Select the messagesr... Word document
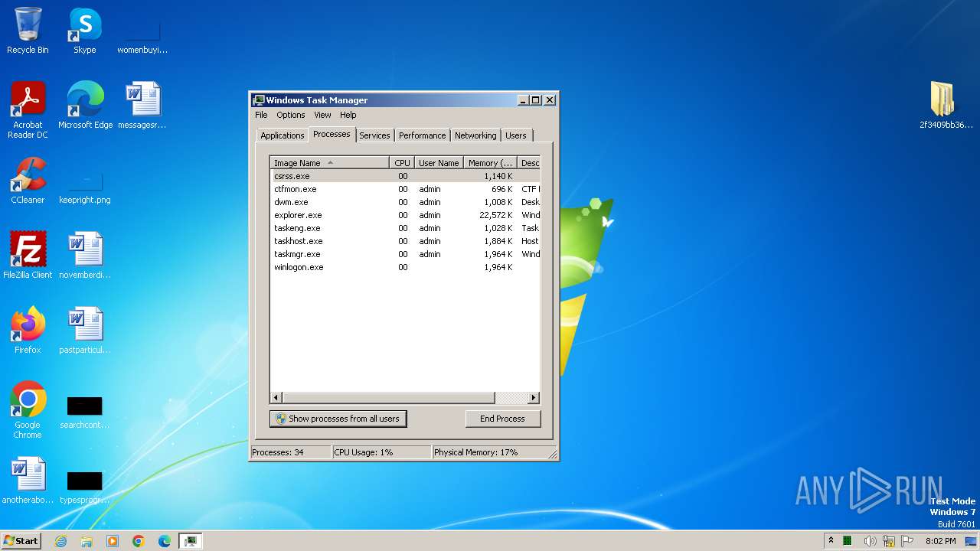Screen dimensions: 980x551 (142, 106)
